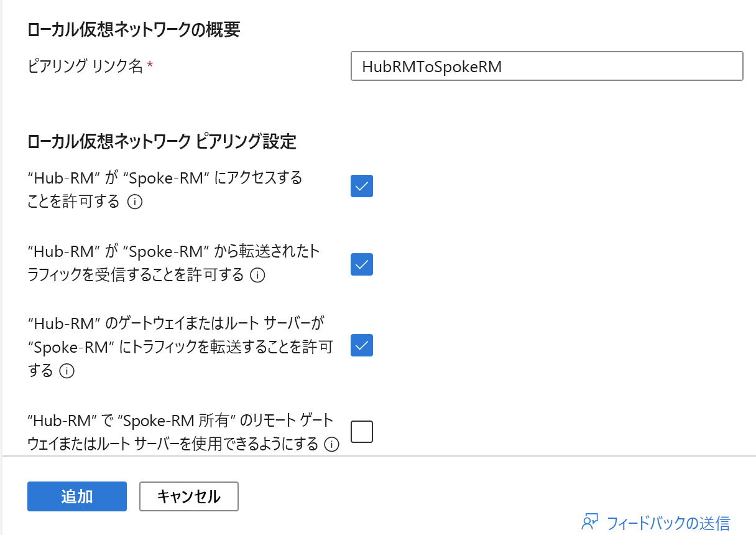Viewport: 756px width, 535px height.
Task: Click the キャンセル button
Action: coord(189,496)
